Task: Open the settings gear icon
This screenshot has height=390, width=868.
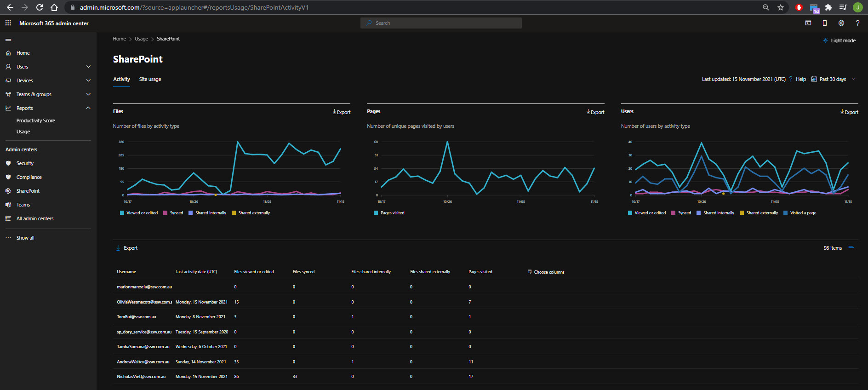Action: (841, 23)
